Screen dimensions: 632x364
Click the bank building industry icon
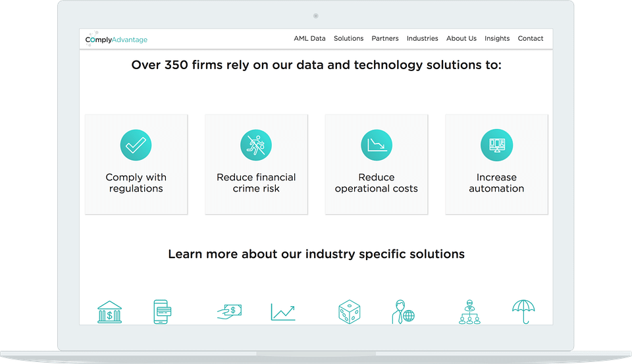(x=110, y=312)
